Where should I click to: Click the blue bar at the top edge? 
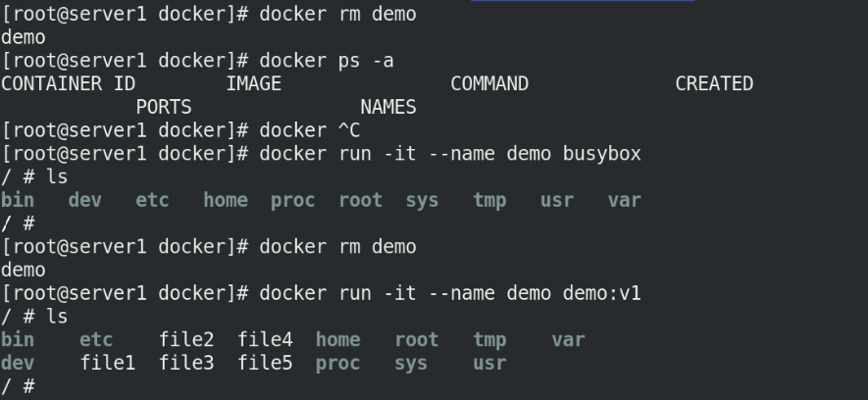[583, 1]
